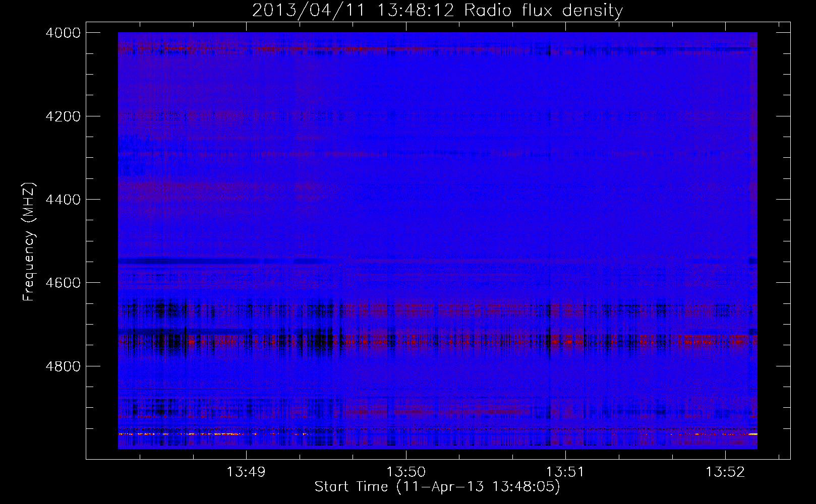This screenshot has width=816, height=504.
Task: Select the 4400 frequency axis label
Action: tap(63, 200)
